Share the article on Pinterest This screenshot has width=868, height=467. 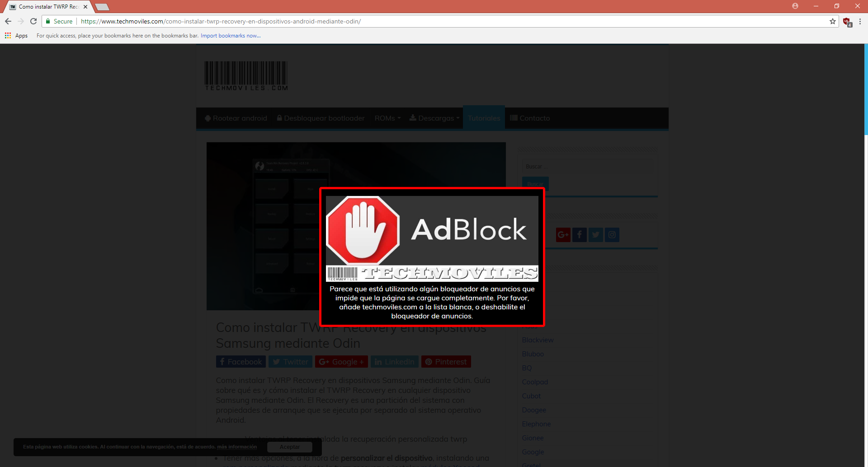[x=446, y=361]
